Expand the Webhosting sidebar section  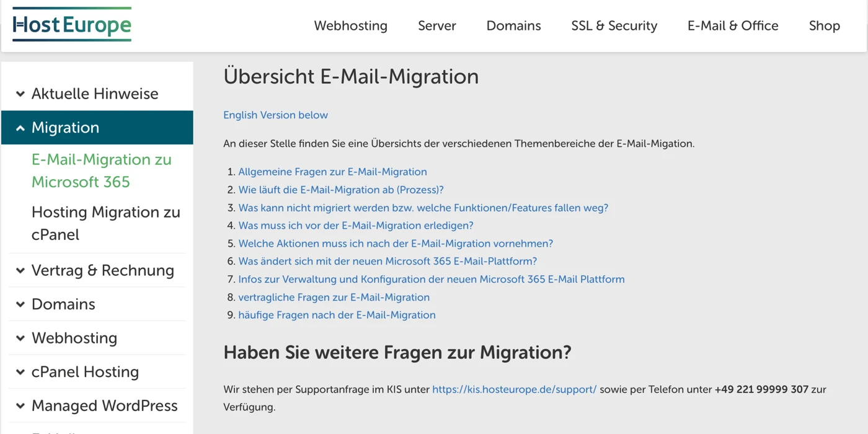74,338
